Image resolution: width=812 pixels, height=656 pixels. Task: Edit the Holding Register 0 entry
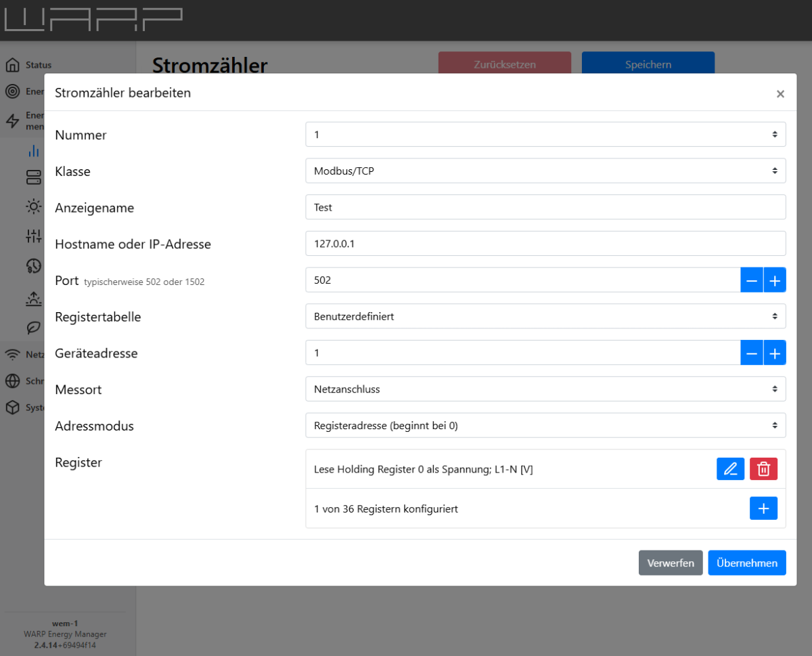click(730, 469)
